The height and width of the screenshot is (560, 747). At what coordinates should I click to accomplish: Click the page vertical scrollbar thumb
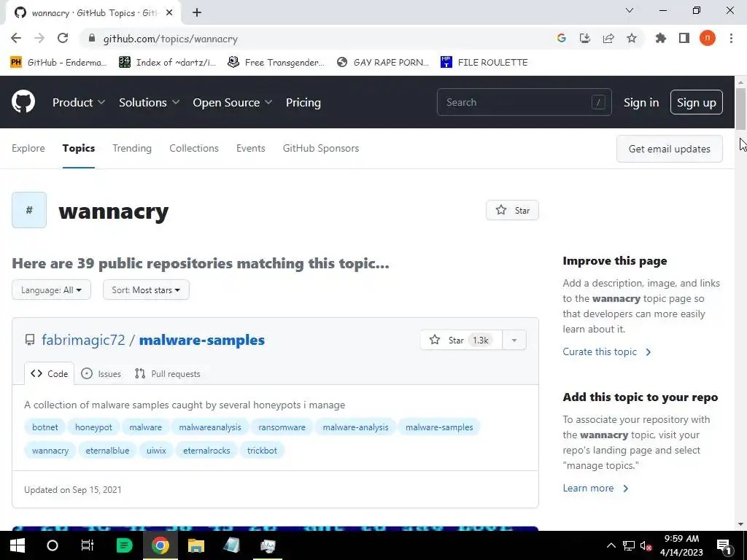click(x=740, y=108)
